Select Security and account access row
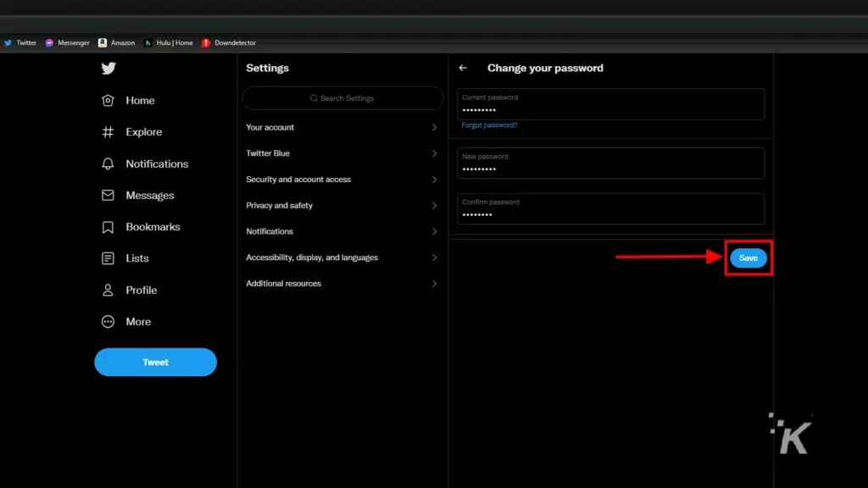868x488 pixels. coord(342,180)
